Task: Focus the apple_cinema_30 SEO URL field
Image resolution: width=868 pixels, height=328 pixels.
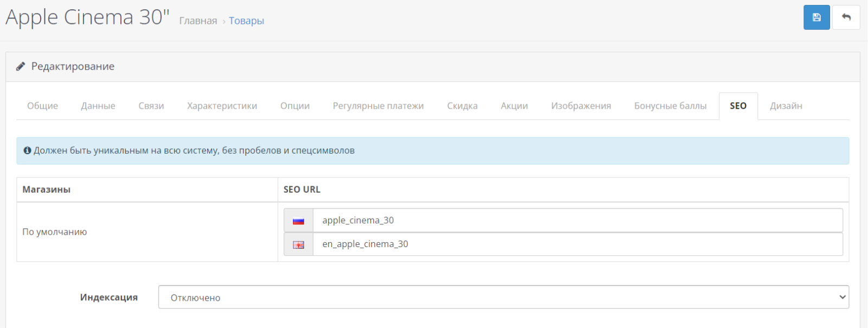Action: 578,220
